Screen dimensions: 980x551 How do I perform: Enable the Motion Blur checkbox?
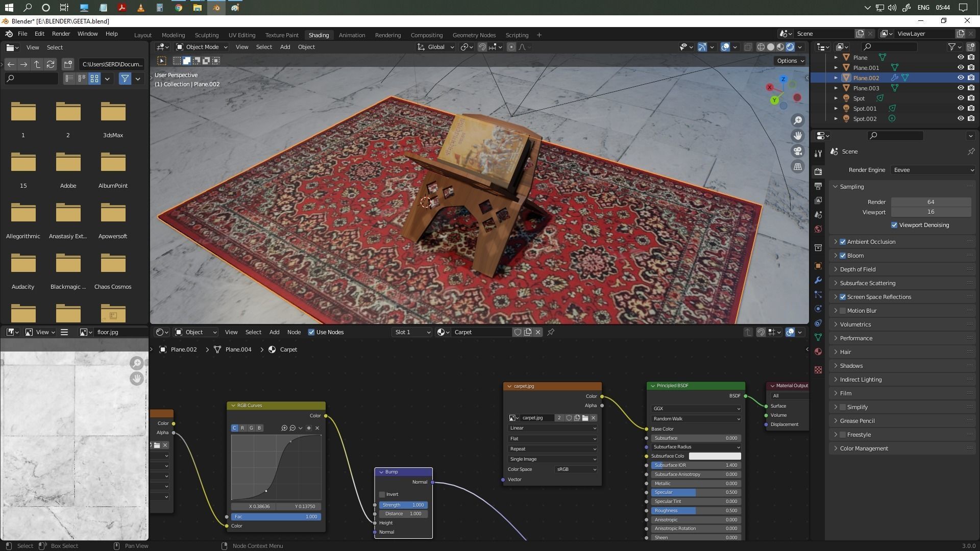coord(843,311)
